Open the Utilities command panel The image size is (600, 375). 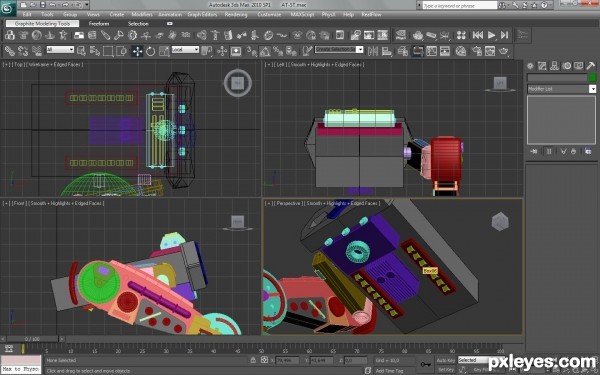pyautogui.click(x=590, y=66)
